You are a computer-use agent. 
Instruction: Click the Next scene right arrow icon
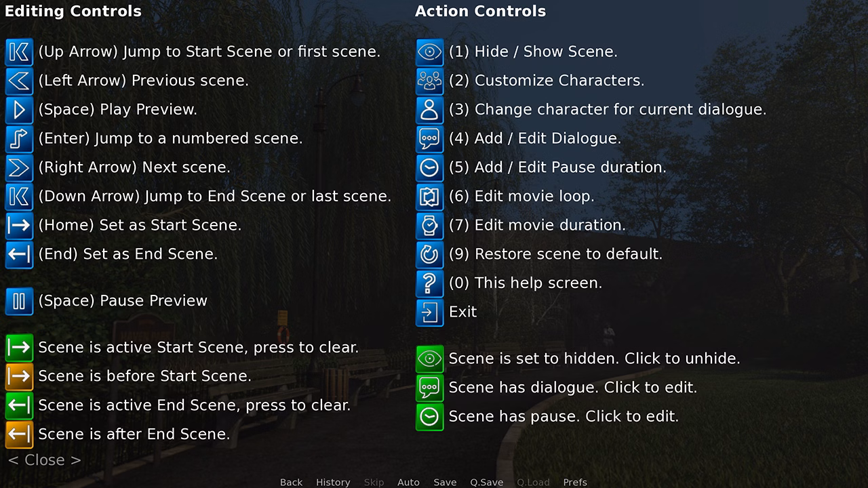coord(19,168)
